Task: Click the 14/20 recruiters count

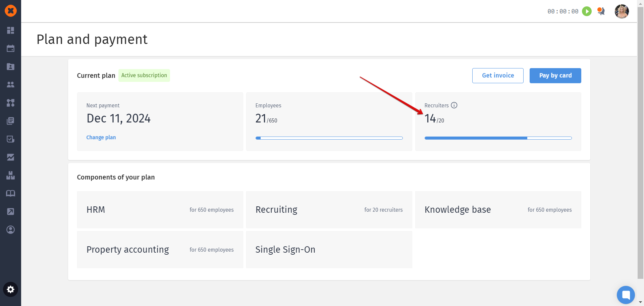Action: pos(434,119)
